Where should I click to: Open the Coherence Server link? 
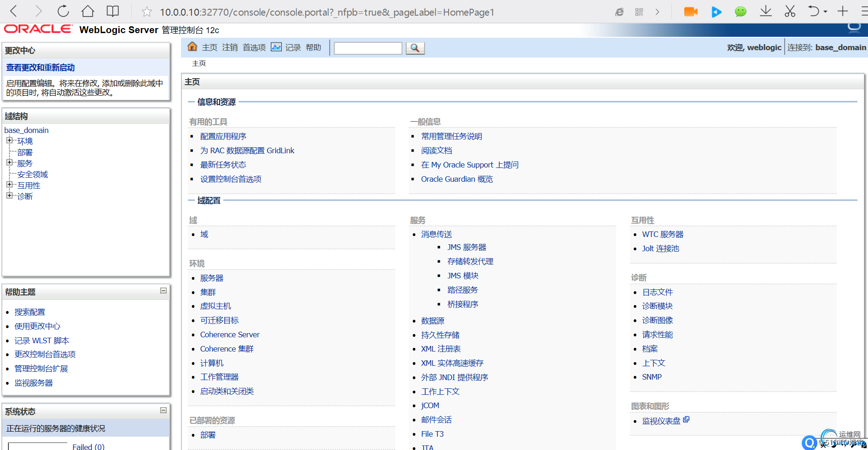pos(230,335)
